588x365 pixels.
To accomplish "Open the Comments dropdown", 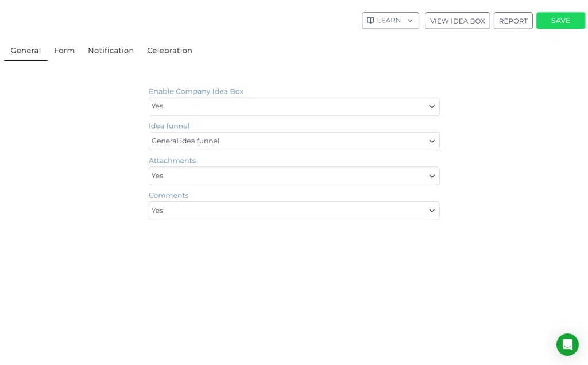I will tap(294, 211).
